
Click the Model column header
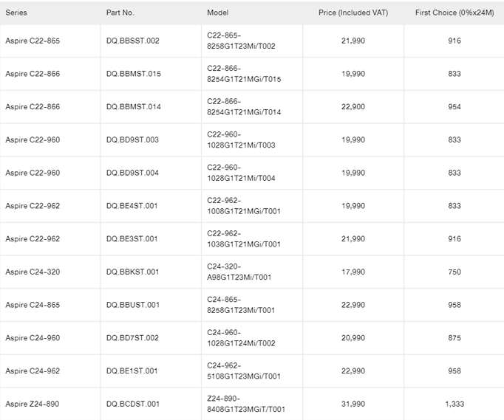[x=218, y=13]
